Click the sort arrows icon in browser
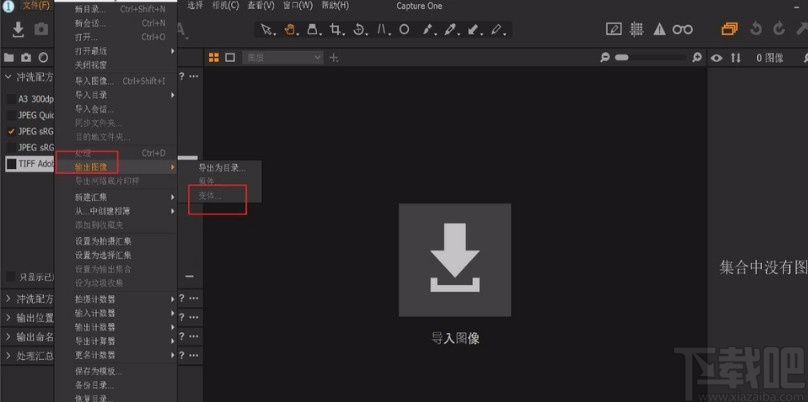The height and width of the screenshot is (402, 808). (736, 58)
